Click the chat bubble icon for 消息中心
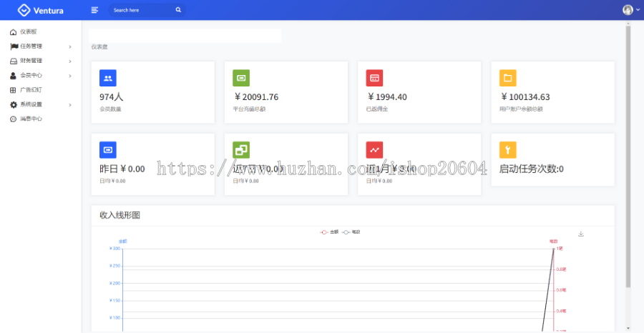 13,119
